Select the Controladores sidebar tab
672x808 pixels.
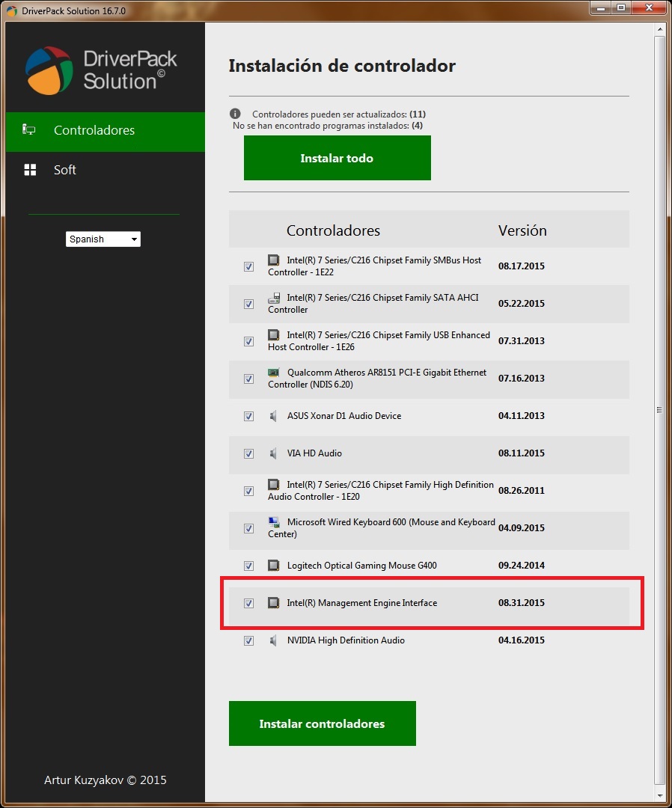coord(94,130)
